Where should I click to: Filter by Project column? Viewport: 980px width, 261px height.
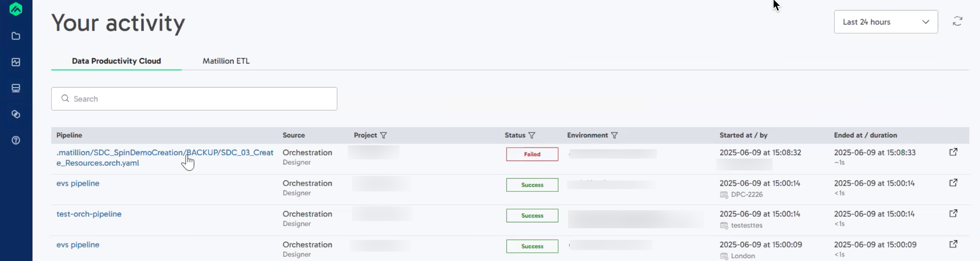coord(383,135)
